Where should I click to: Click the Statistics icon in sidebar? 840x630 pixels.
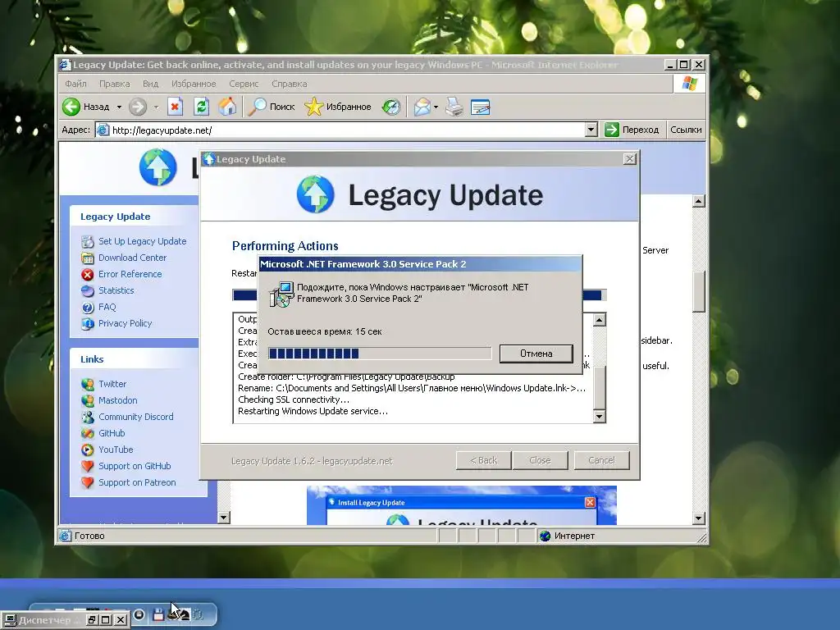click(x=87, y=291)
